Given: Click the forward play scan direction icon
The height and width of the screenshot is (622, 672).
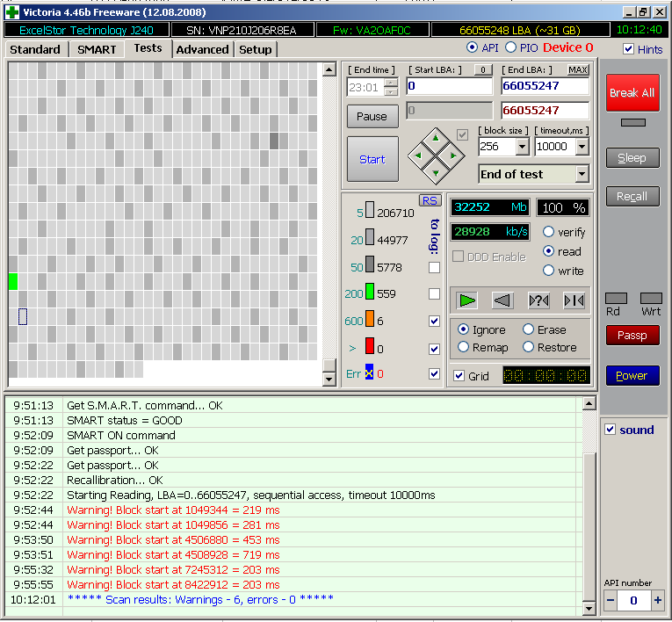Looking at the screenshot, I should pyautogui.click(x=468, y=300).
